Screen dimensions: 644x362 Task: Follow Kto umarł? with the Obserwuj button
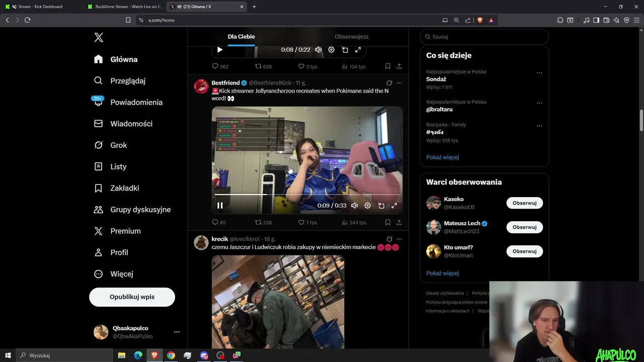(524, 251)
